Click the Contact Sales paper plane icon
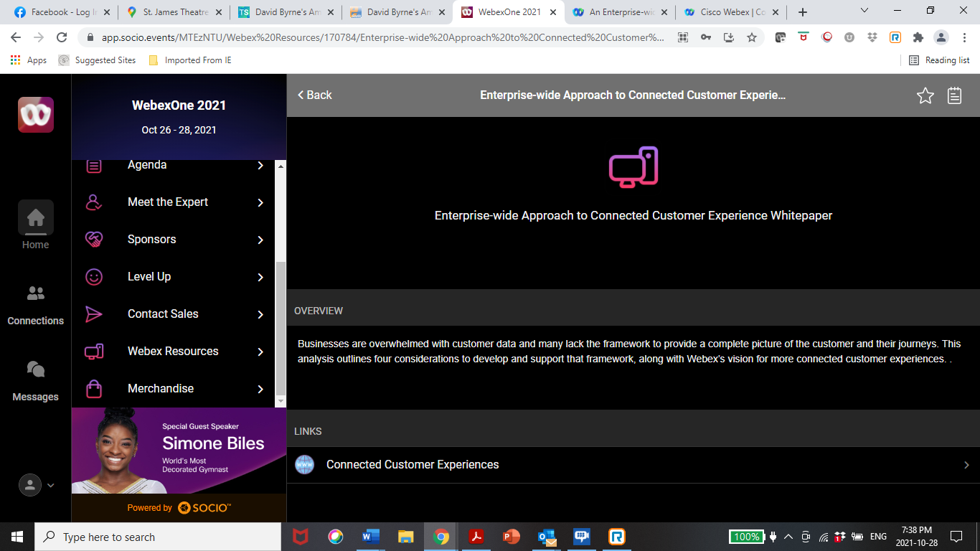This screenshot has height=551, width=980. click(x=94, y=314)
